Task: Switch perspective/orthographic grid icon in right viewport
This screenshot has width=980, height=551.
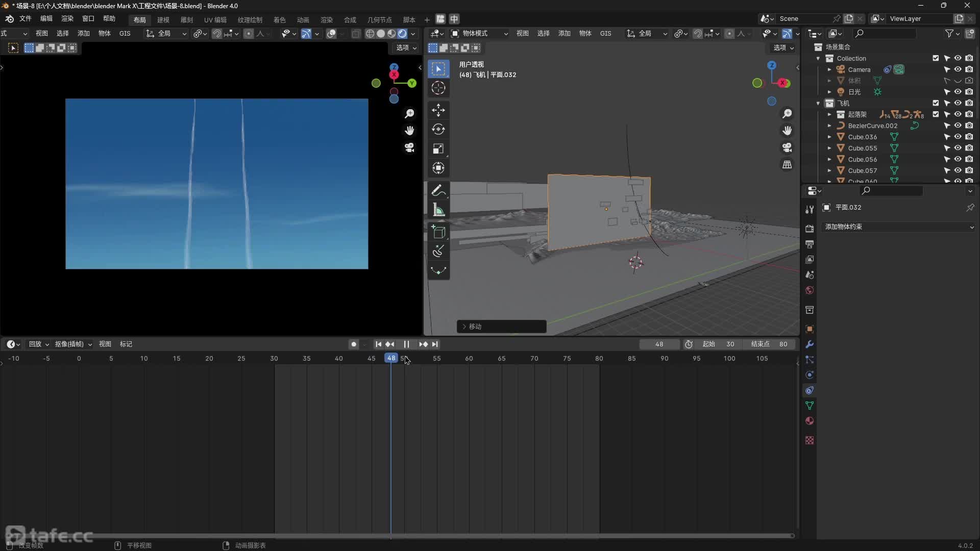Action: (787, 165)
